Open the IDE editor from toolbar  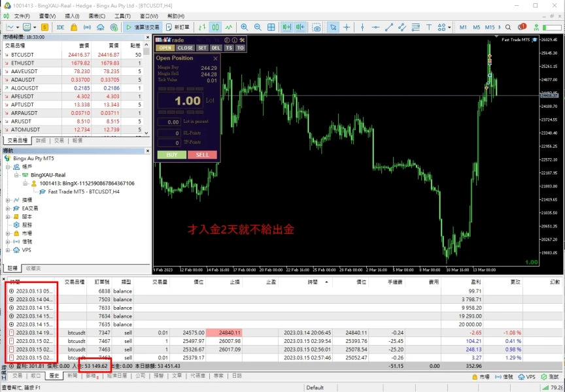(60, 27)
